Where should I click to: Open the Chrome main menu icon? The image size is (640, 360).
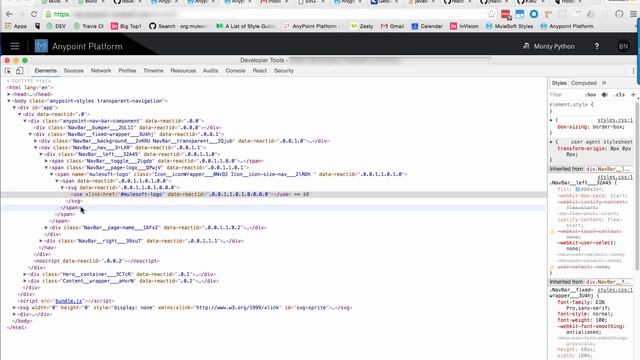click(633, 14)
